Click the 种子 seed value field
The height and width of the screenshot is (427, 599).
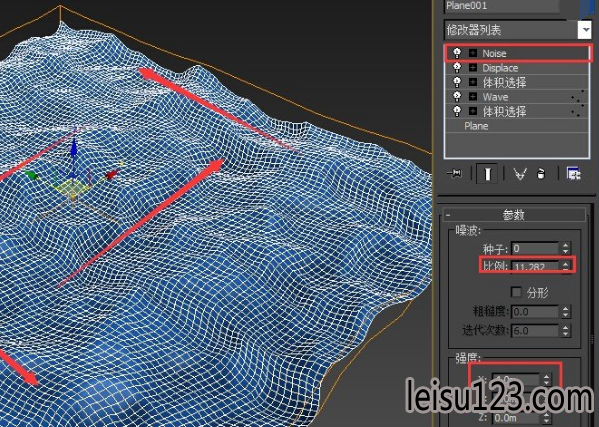[534, 248]
